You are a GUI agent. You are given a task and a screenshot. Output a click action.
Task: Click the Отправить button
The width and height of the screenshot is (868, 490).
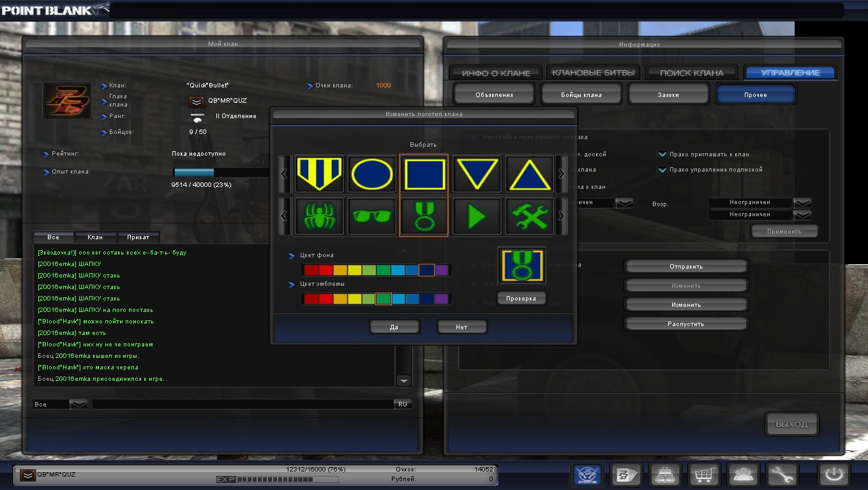[686, 266]
